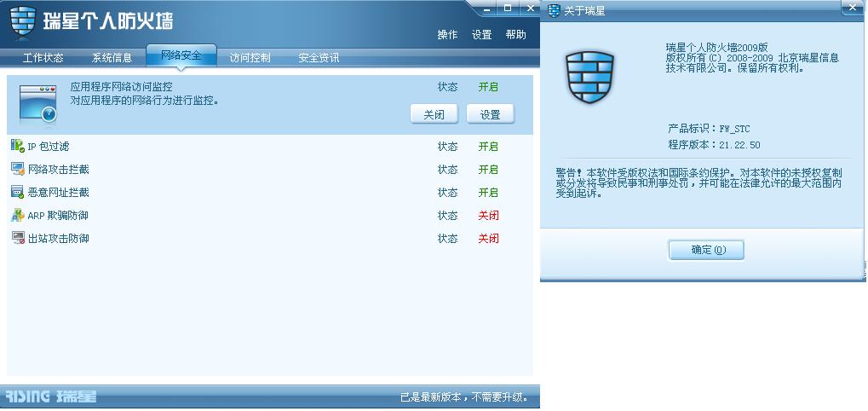
Task: Select the 网络安全 tab
Action: (x=181, y=55)
